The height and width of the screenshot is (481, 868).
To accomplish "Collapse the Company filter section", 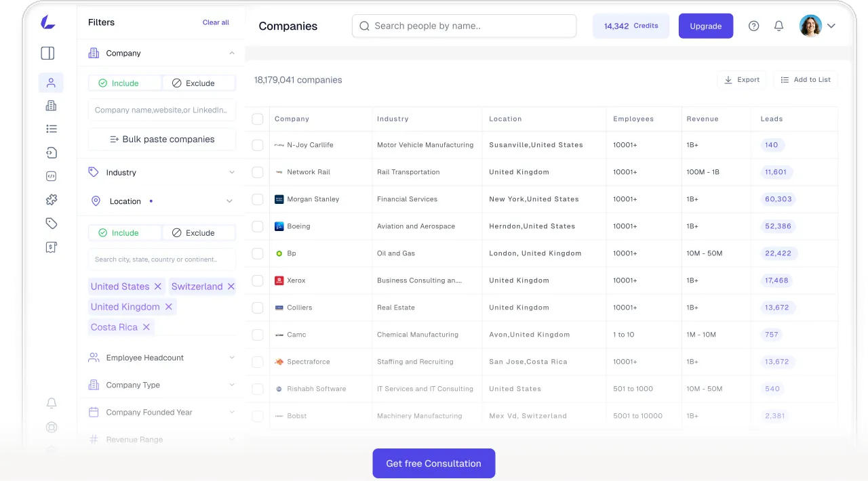I will tap(231, 53).
